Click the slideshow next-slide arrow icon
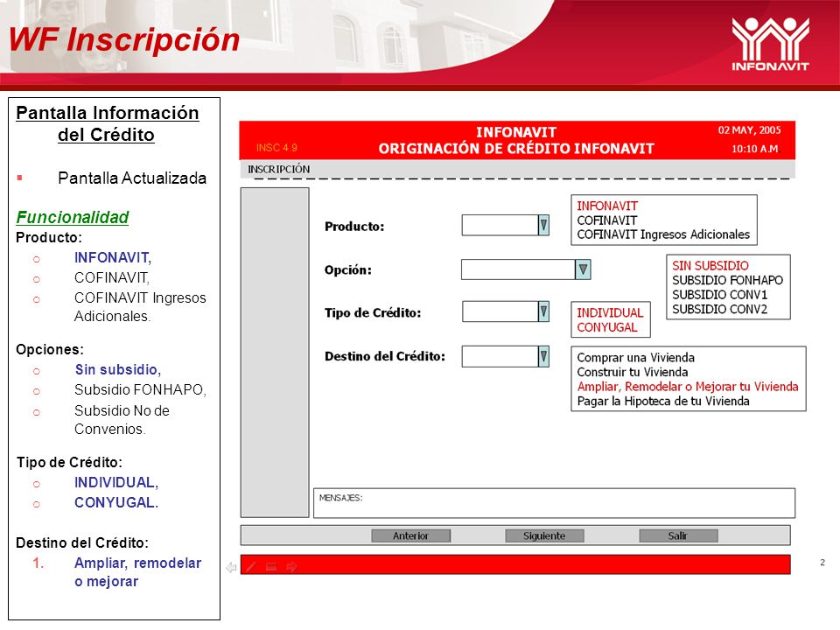Image resolution: width=840 pixels, height=630 pixels. coord(292,567)
